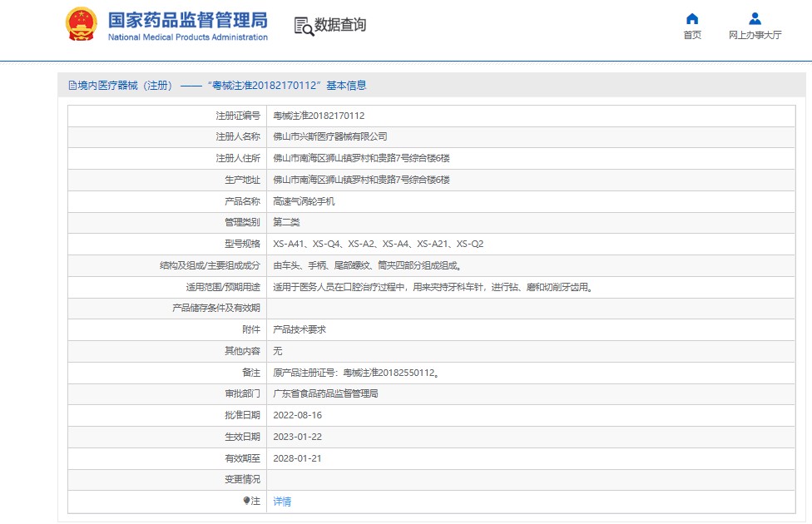
Task: Click the model list starting with XS-A41
Action: (378, 244)
